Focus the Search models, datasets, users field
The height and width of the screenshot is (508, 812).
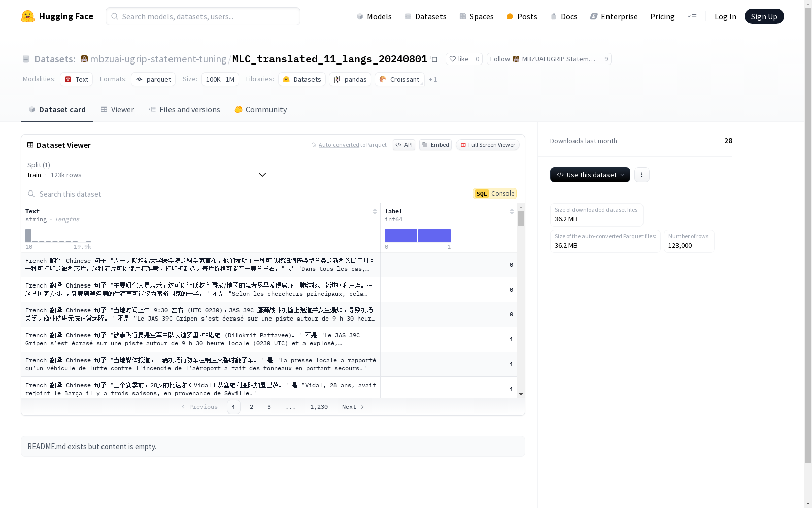(203, 16)
